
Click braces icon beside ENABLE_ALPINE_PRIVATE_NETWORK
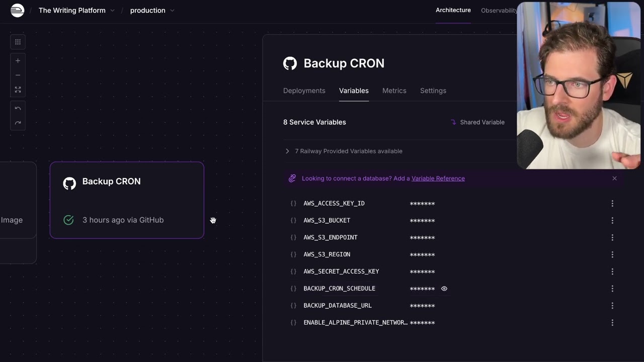point(293,323)
